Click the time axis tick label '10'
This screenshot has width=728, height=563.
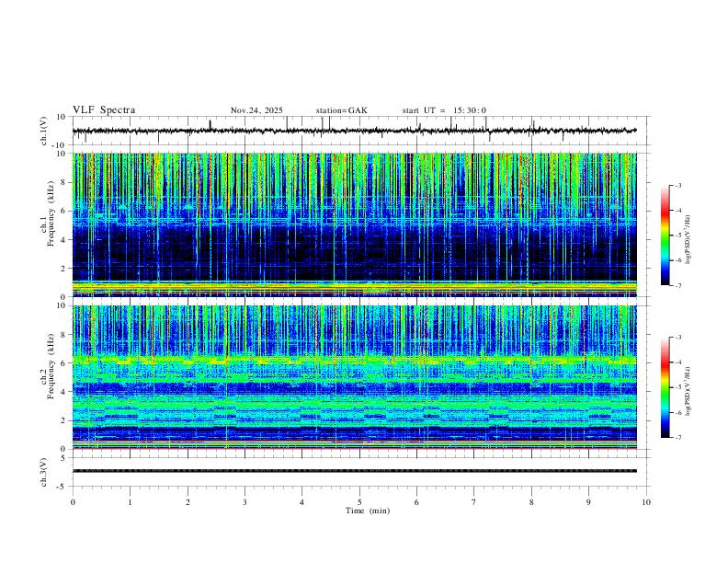(646, 502)
